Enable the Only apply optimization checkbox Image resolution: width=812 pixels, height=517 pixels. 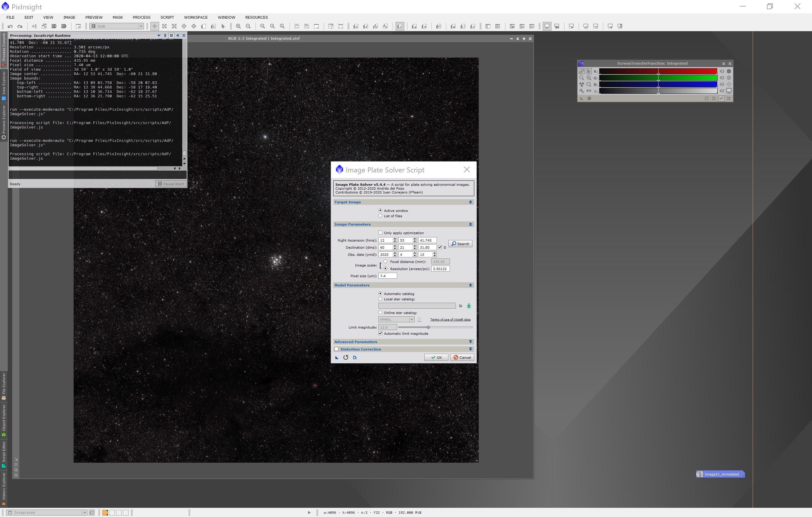click(380, 233)
